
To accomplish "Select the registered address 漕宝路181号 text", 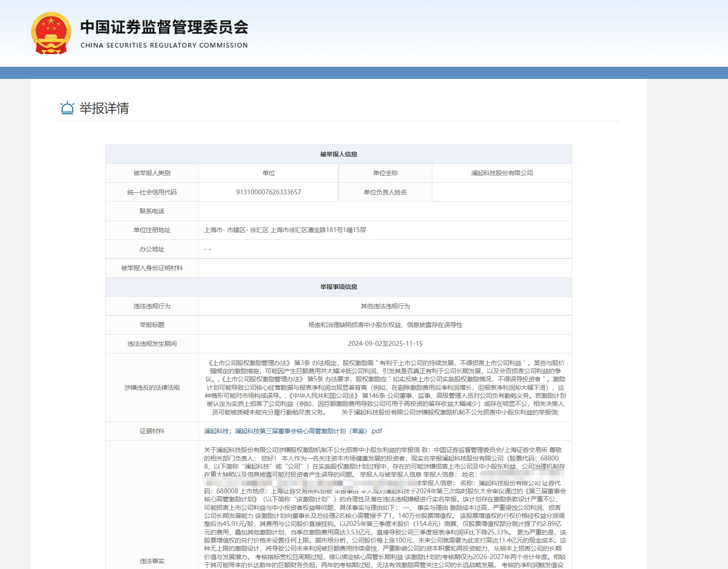I will click(285, 230).
